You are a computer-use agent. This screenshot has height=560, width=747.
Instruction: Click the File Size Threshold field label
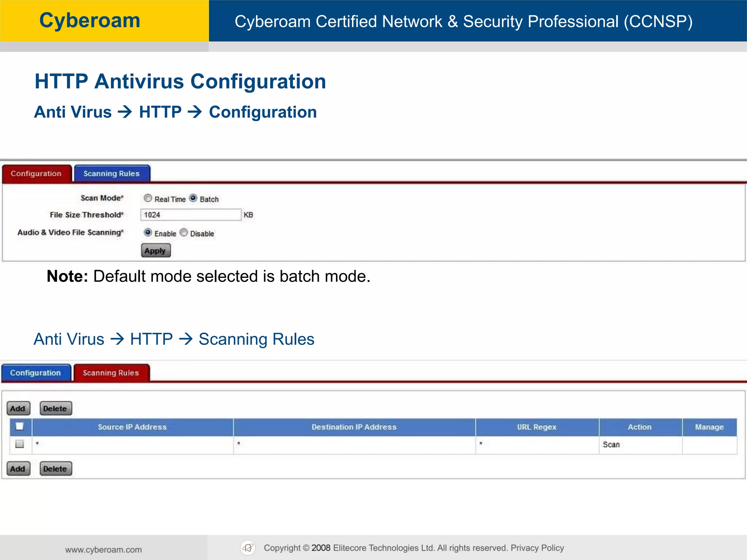coord(87,215)
